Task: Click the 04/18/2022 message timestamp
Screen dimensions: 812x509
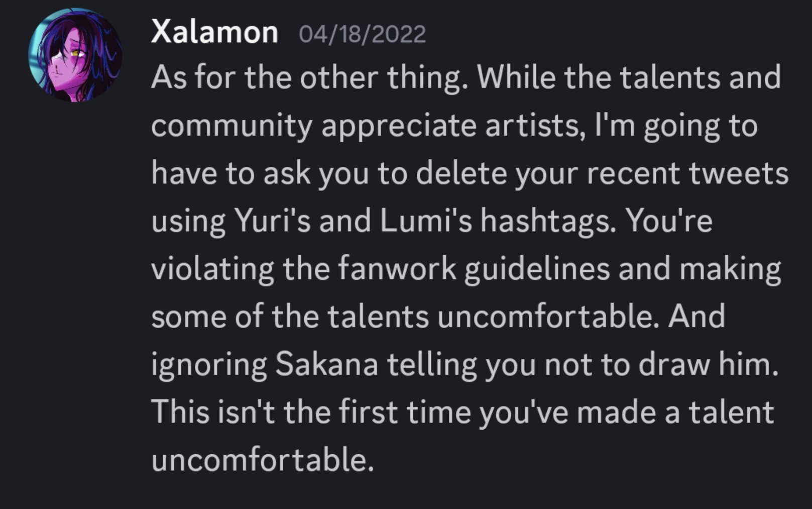Action: pyautogui.click(x=362, y=34)
